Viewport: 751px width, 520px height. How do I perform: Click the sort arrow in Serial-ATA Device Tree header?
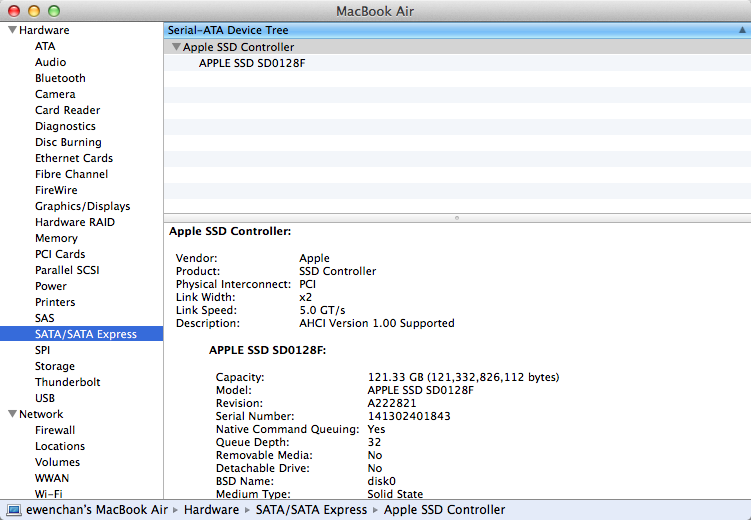[x=742, y=30]
